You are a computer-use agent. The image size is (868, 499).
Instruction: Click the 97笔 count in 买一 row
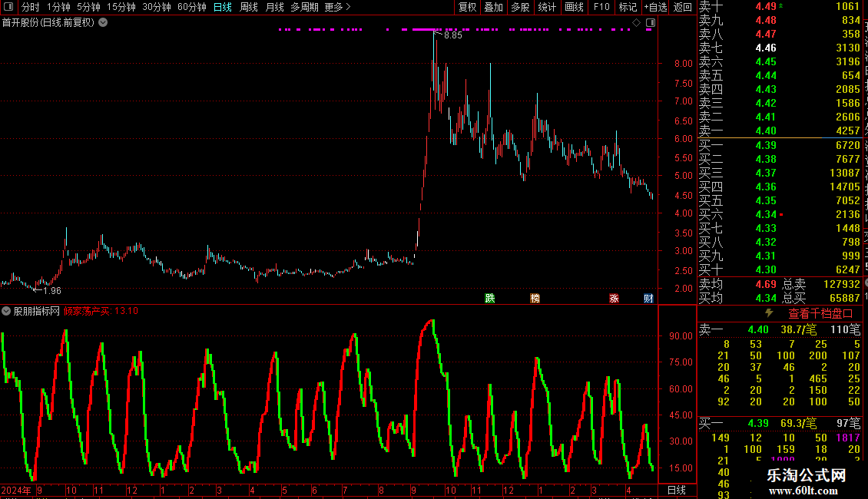tap(849, 424)
